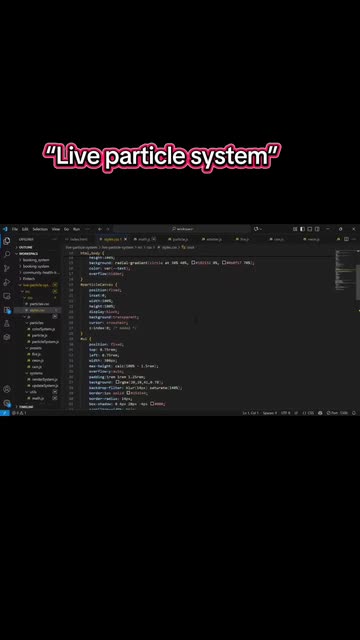The width and height of the screenshot is (360, 640).
Task: Open the Explorer view in activity bar
Action: pos(7,241)
